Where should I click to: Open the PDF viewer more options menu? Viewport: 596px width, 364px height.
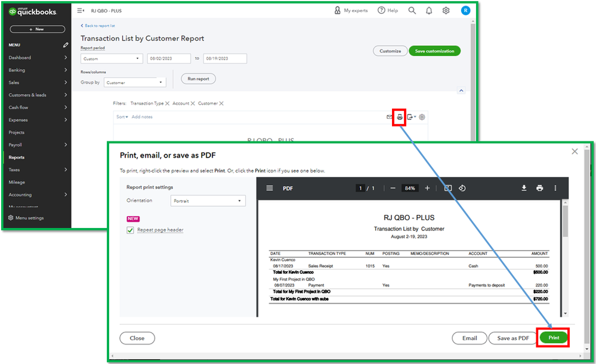click(x=555, y=188)
